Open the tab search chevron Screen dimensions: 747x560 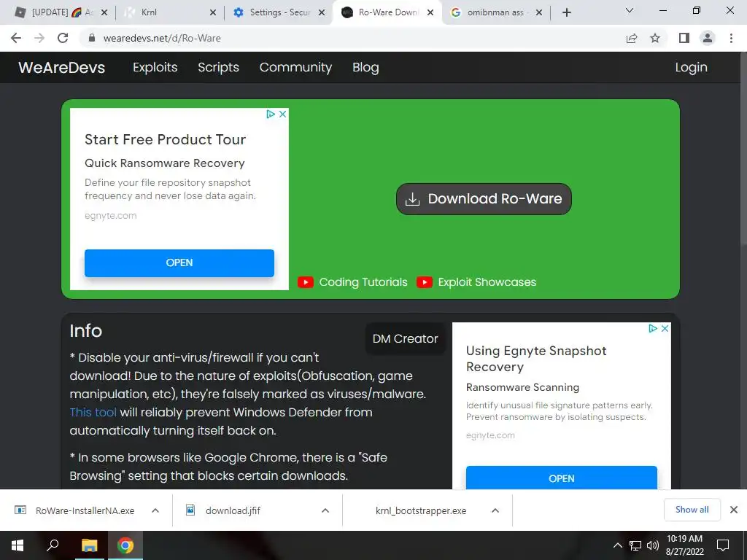click(630, 10)
